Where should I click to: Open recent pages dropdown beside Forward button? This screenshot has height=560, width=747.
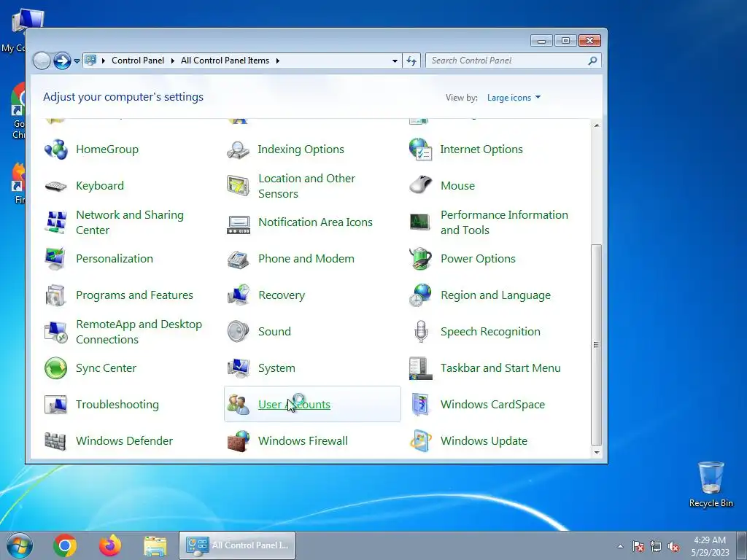click(x=77, y=61)
